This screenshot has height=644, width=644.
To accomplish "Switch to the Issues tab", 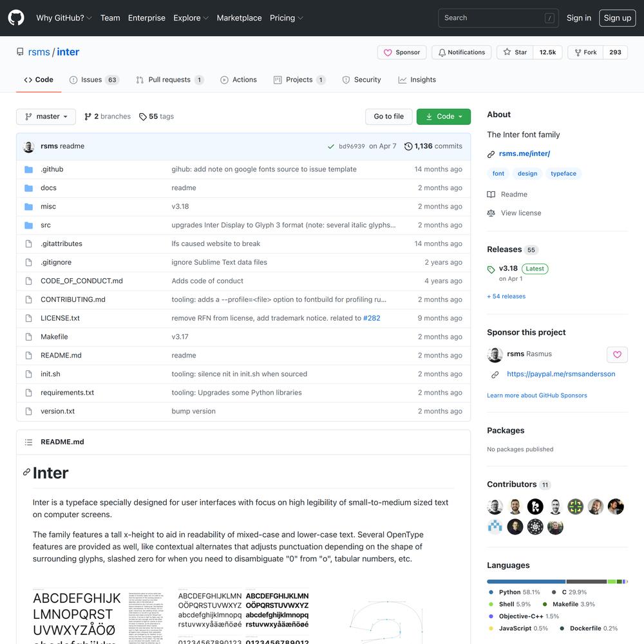I will [x=94, y=80].
